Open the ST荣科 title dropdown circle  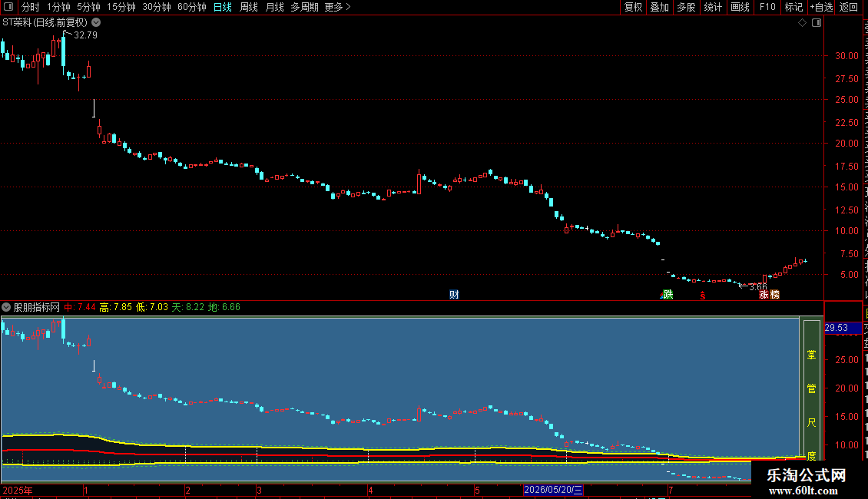96,23
